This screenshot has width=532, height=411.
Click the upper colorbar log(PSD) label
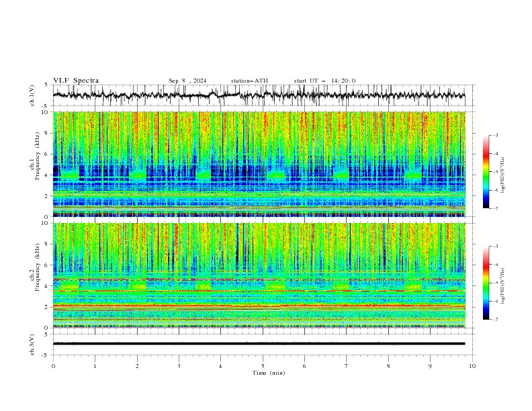(x=502, y=175)
